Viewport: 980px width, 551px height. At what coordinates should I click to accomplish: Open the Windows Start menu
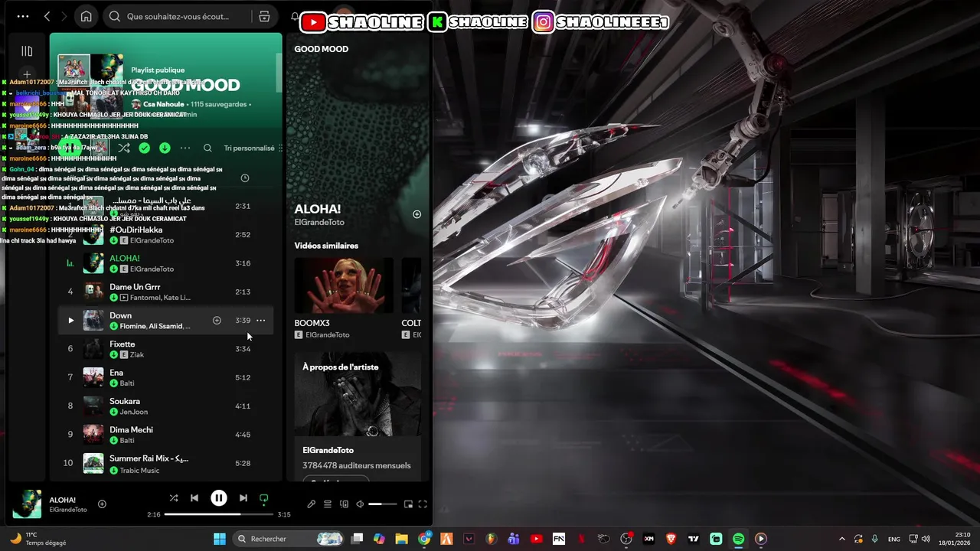pos(220,539)
